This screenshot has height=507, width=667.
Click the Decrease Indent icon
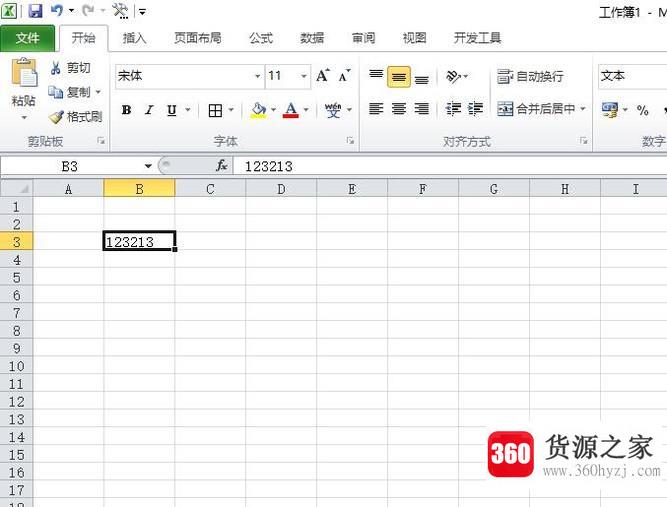(x=453, y=109)
